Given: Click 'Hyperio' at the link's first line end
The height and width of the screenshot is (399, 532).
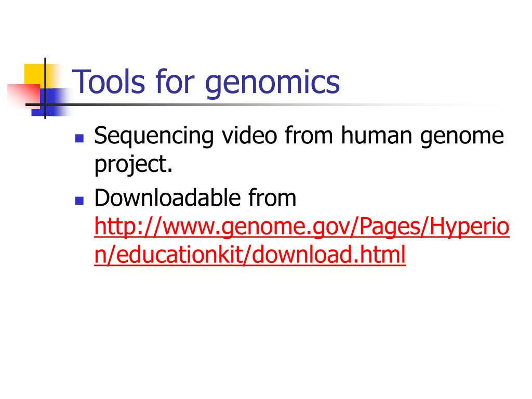Looking at the screenshot, I should point(470,227).
